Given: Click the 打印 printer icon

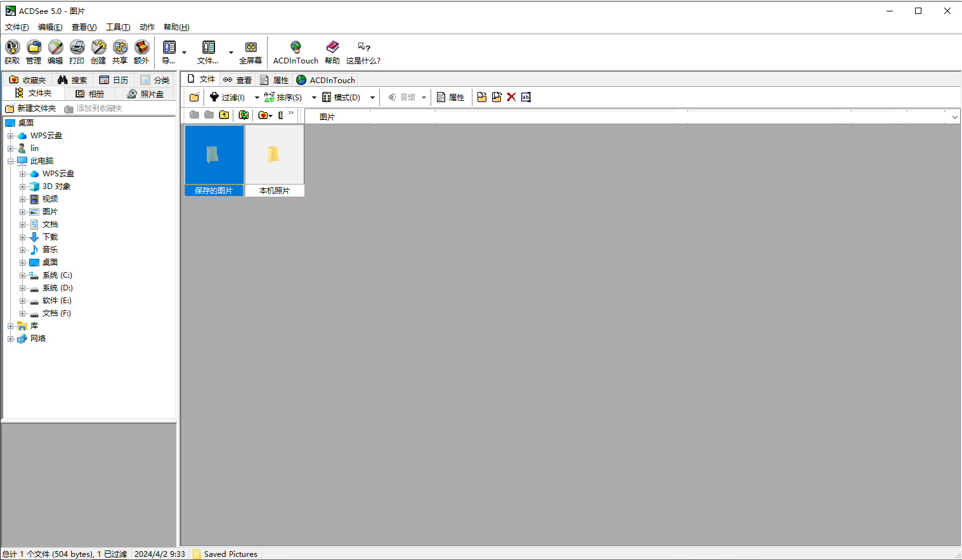Looking at the screenshot, I should coord(77,52).
